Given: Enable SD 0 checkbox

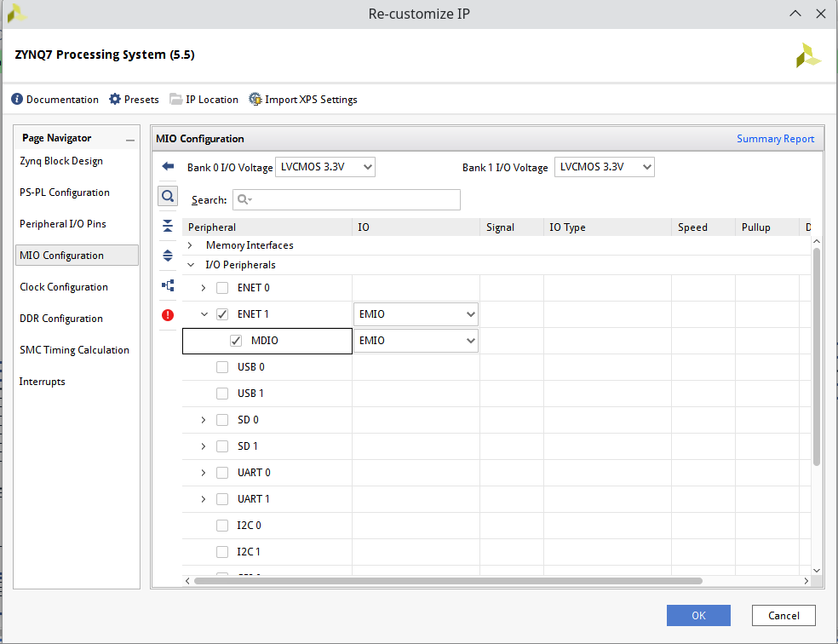Looking at the screenshot, I should click(222, 420).
